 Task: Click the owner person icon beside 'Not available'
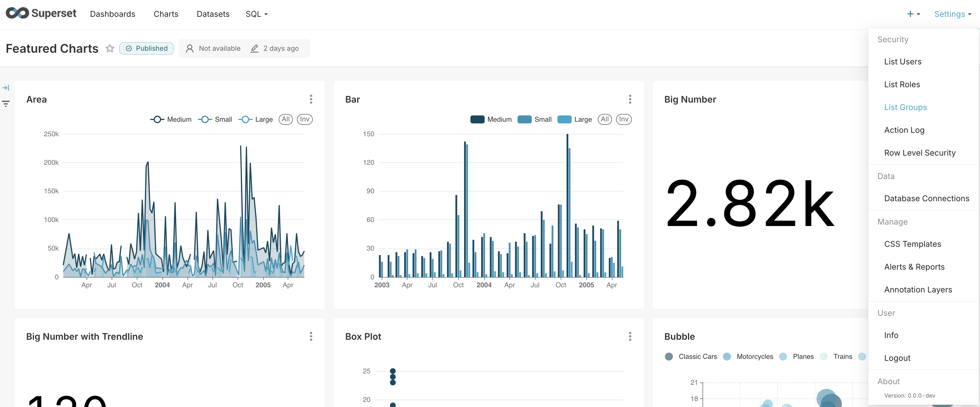tap(189, 48)
